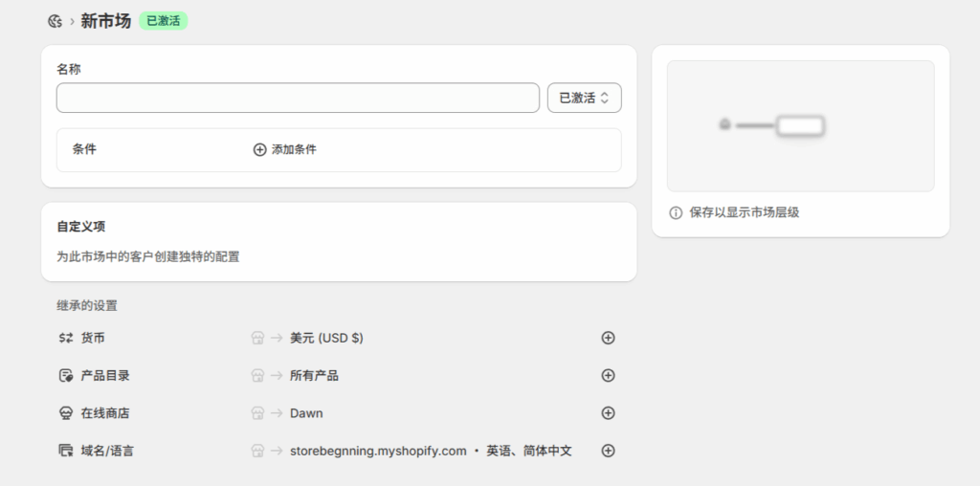
Task: Click the storebegnning.myshopify.com domain text
Action: coord(378,451)
